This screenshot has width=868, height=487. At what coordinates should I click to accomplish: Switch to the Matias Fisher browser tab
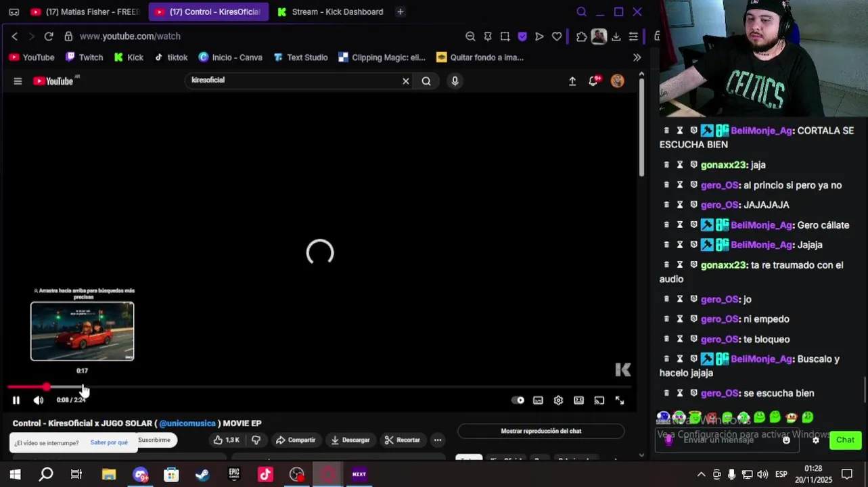click(85, 11)
